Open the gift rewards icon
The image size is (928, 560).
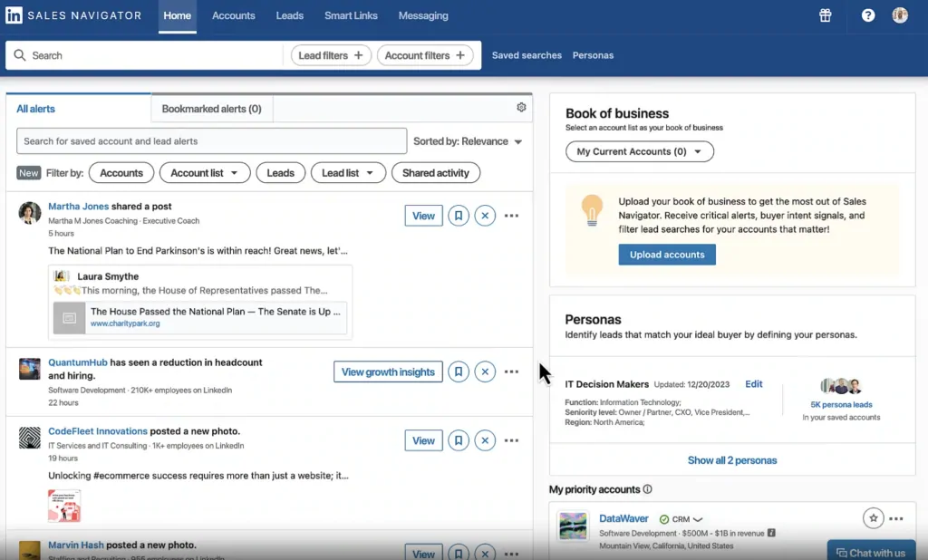(825, 15)
